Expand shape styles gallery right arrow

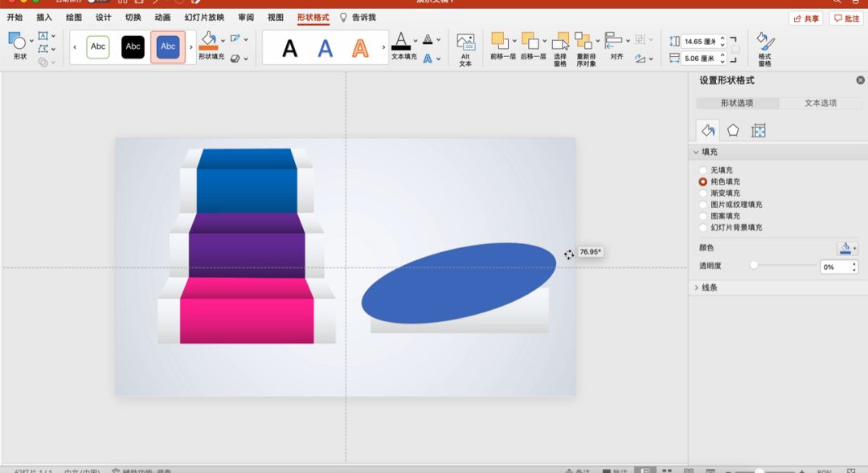[x=191, y=47]
